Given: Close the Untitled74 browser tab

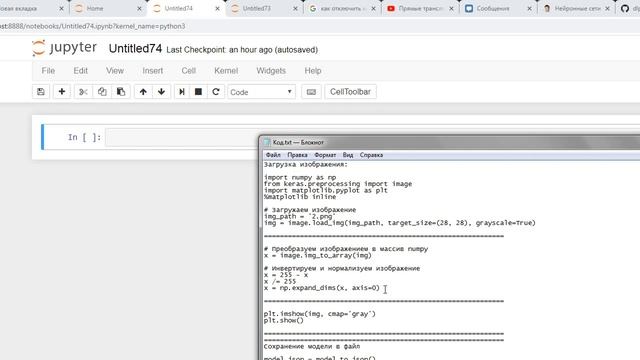Looking at the screenshot, I should [x=217, y=8].
